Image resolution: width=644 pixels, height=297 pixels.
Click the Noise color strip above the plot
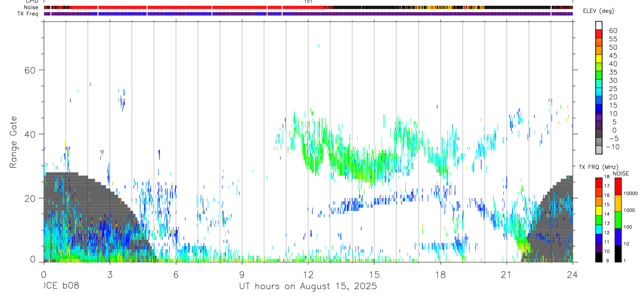308,7
